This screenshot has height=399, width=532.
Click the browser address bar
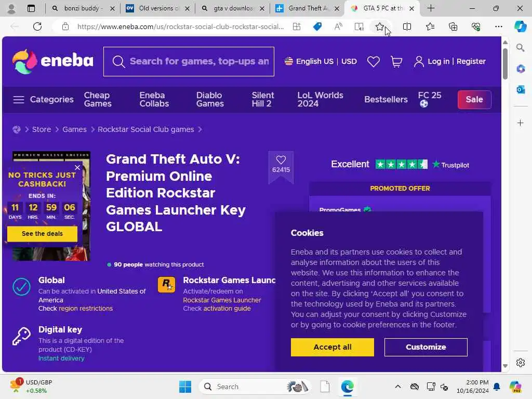pyautogui.click(x=180, y=26)
